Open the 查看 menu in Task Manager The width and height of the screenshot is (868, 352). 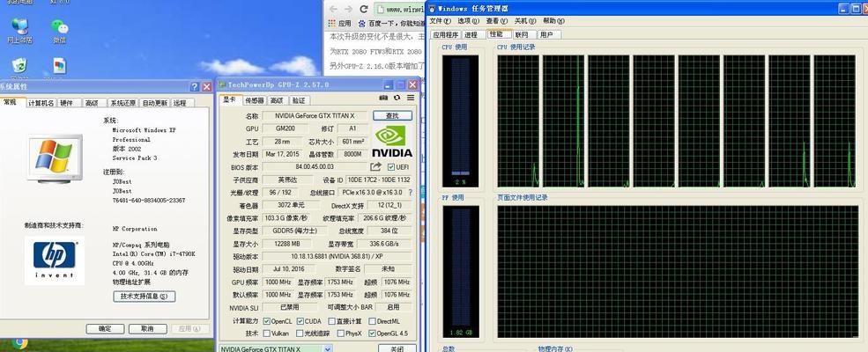tap(496, 21)
